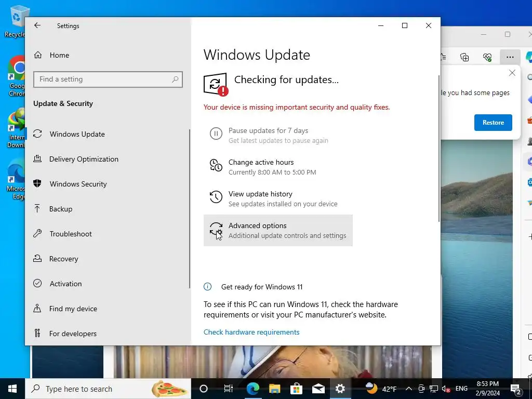Viewport: 532px width, 399px height.
Task: Open the clock showing 8:53 PM
Action: point(487,389)
